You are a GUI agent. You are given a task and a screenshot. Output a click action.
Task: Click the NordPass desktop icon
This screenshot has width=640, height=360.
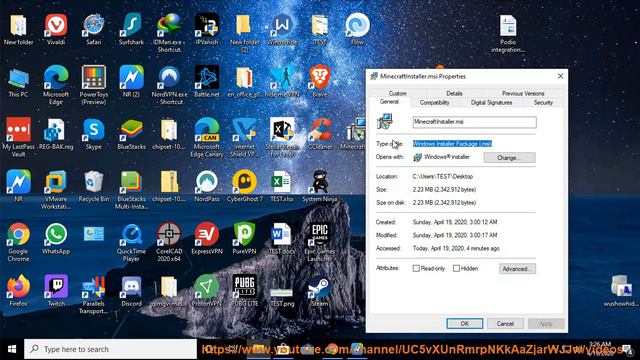tap(207, 187)
